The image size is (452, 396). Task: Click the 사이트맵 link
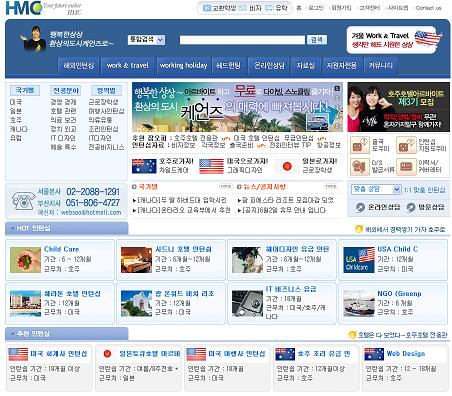click(398, 8)
